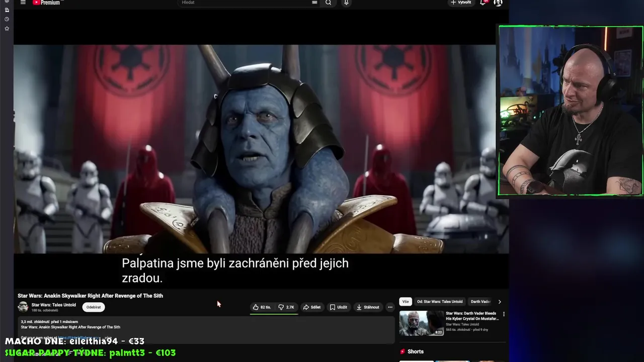
Task: Open Star Wars: Tales Untold channel avatar
Action: (x=23, y=307)
